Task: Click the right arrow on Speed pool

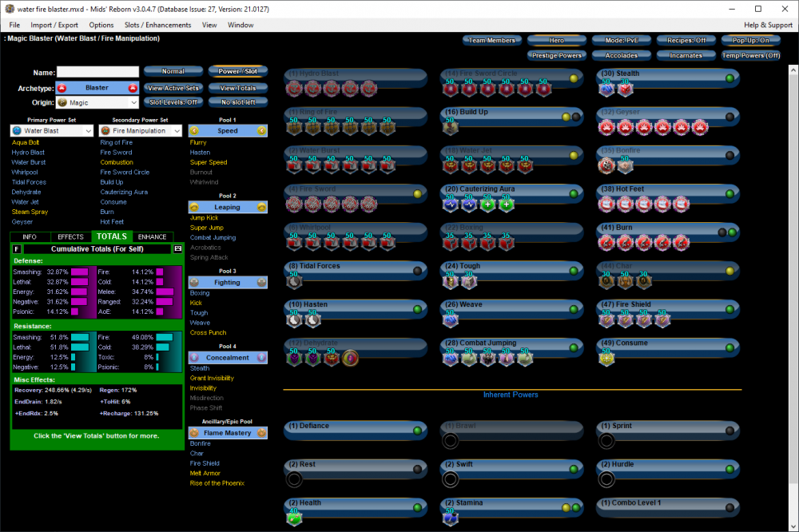Action: 261,130
